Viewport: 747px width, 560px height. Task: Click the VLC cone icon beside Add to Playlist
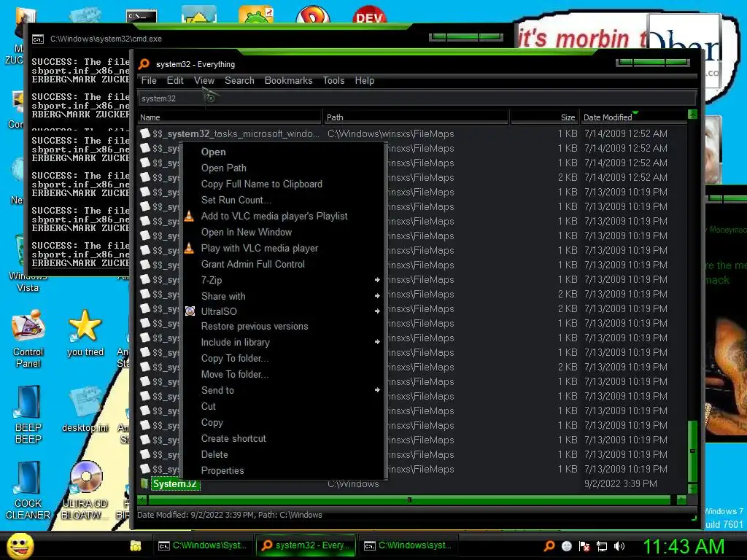189,216
